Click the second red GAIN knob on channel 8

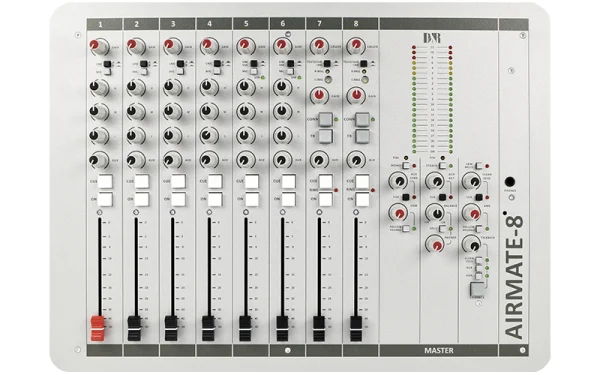356,96
